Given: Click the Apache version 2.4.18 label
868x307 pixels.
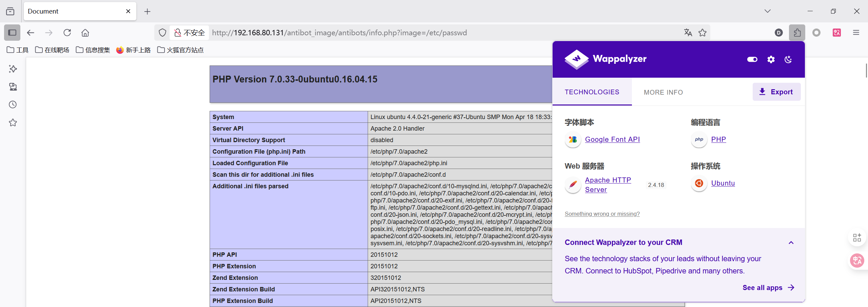Looking at the screenshot, I should (656, 185).
